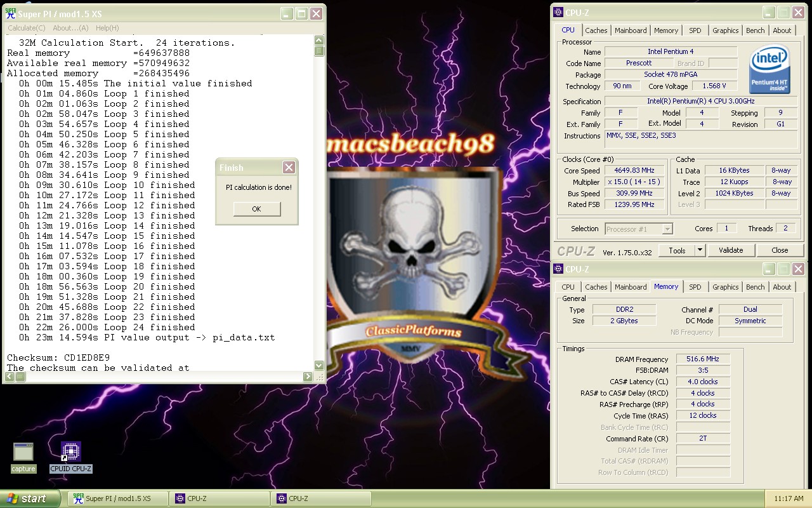
Task: Close the Finish dialog
Action: (x=289, y=168)
